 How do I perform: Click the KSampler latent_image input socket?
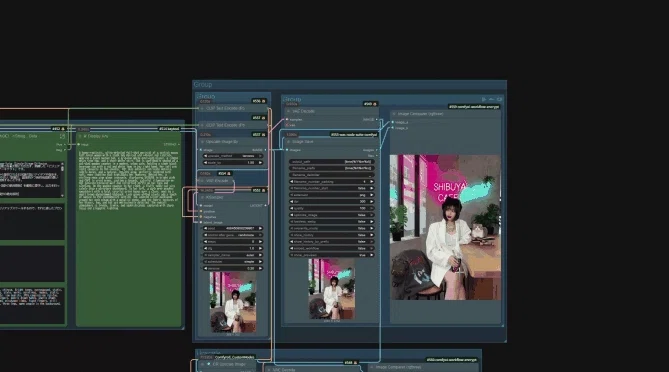(201, 222)
